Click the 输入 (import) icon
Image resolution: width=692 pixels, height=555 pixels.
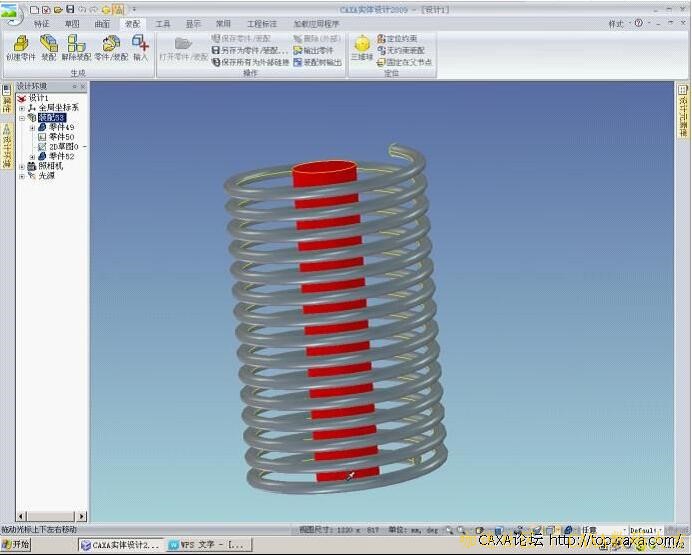pos(140,47)
